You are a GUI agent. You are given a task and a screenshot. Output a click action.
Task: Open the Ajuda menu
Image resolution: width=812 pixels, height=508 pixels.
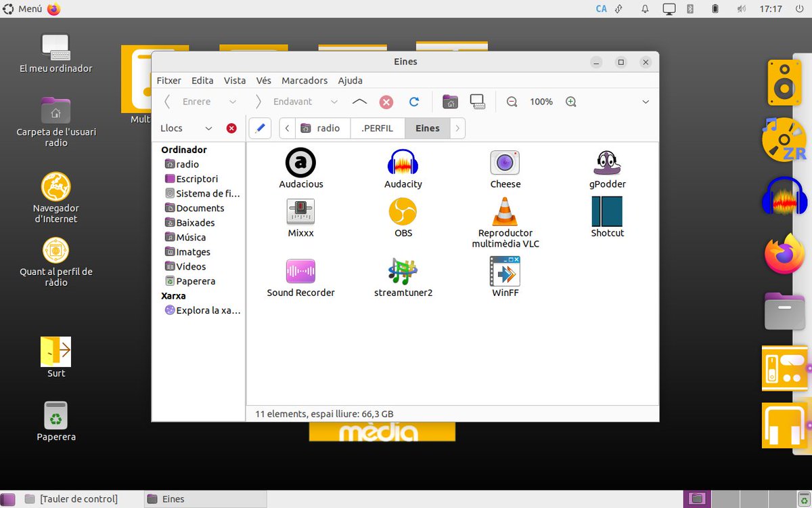point(350,80)
